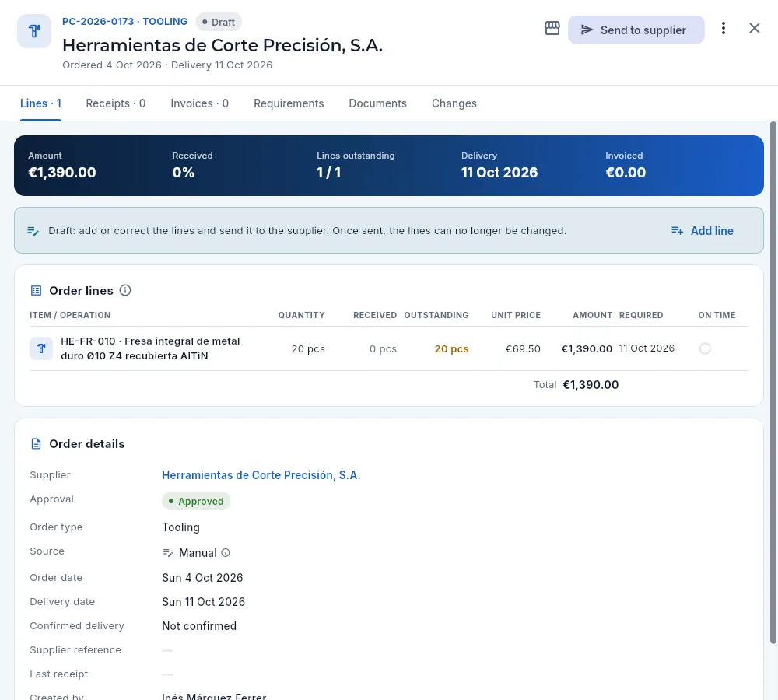Open the Documents tab
778x700 pixels.
click(377, 103)
